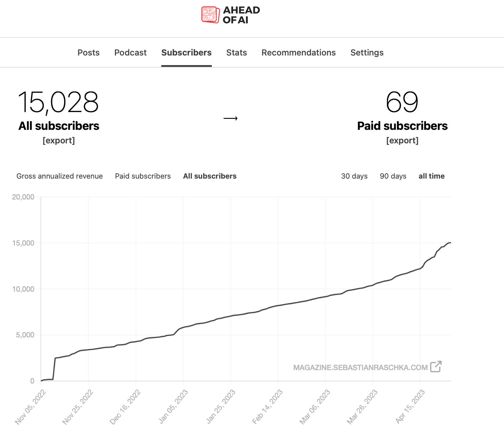Export the Paid subscribers list
Screen dimensions: 504x439
403,141
